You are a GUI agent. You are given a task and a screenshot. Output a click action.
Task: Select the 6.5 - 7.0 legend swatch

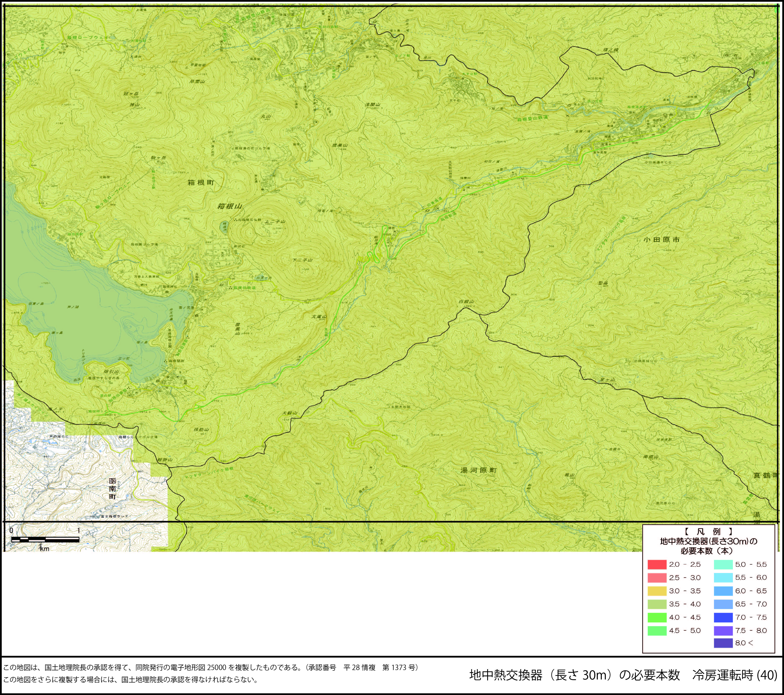point(723,604)
